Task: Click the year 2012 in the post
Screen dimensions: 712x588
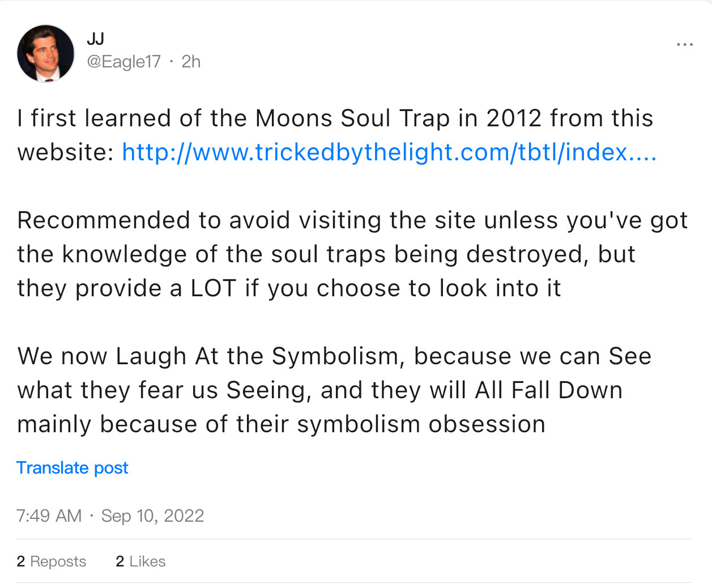Action: (514, 118)
